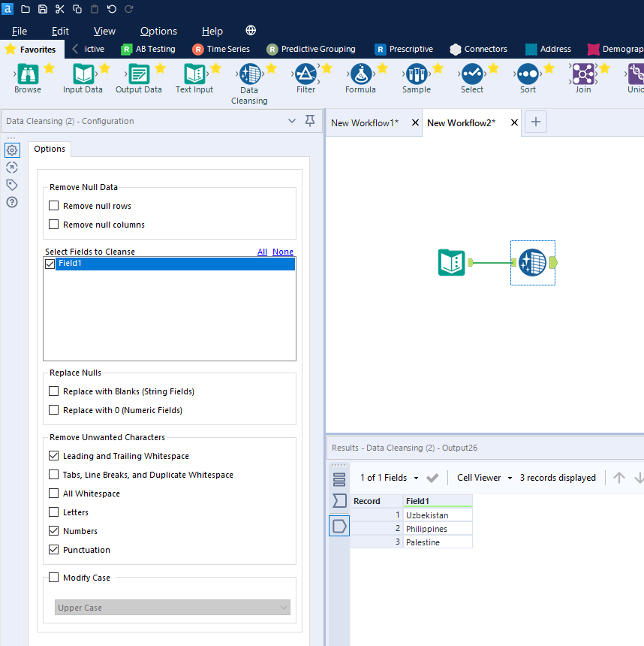Click the Save icon in title bar

click(x=43, y=9)
